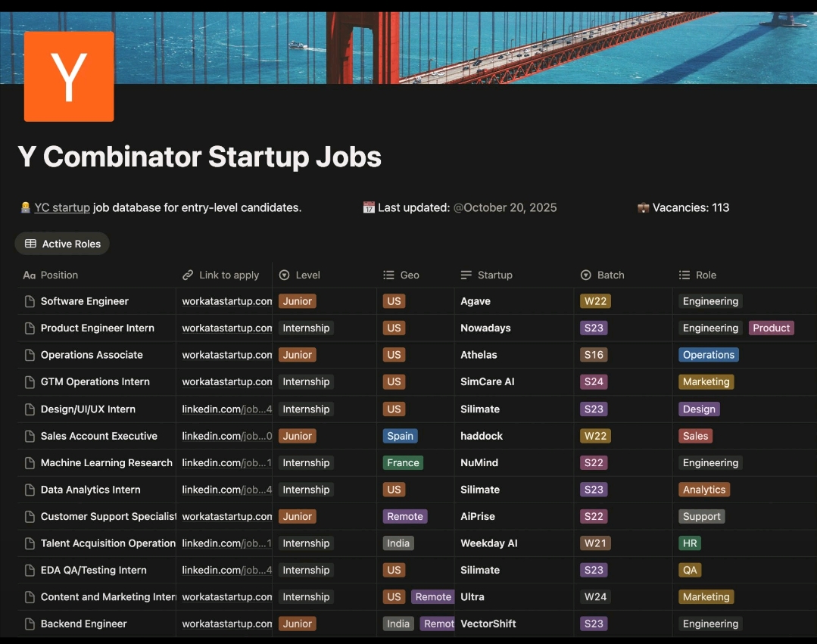Open the YC startup hyperlink
This screenshot has width=817, height=644.
62,207
